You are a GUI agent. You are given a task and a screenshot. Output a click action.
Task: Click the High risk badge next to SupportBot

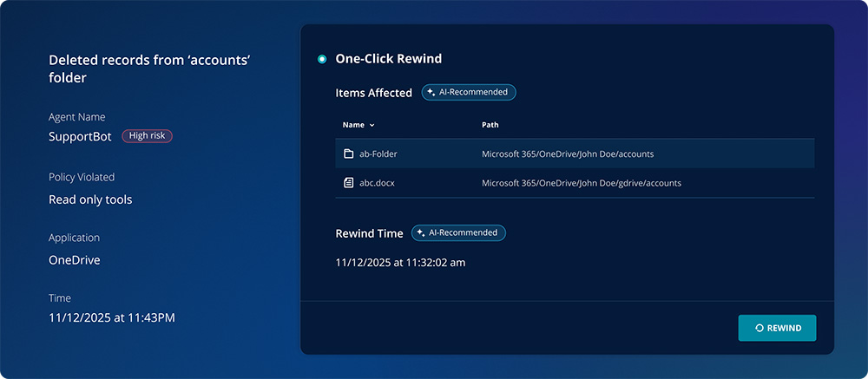click(x=147, y=136)
